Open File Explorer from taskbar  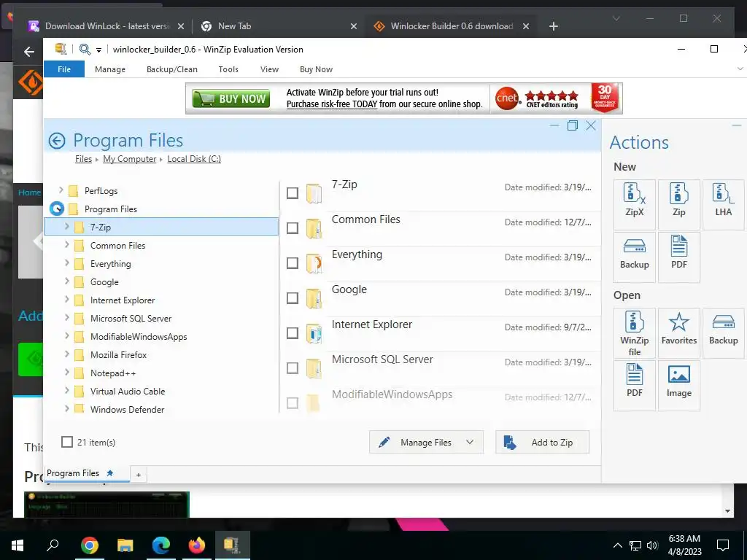coord(125,545)
